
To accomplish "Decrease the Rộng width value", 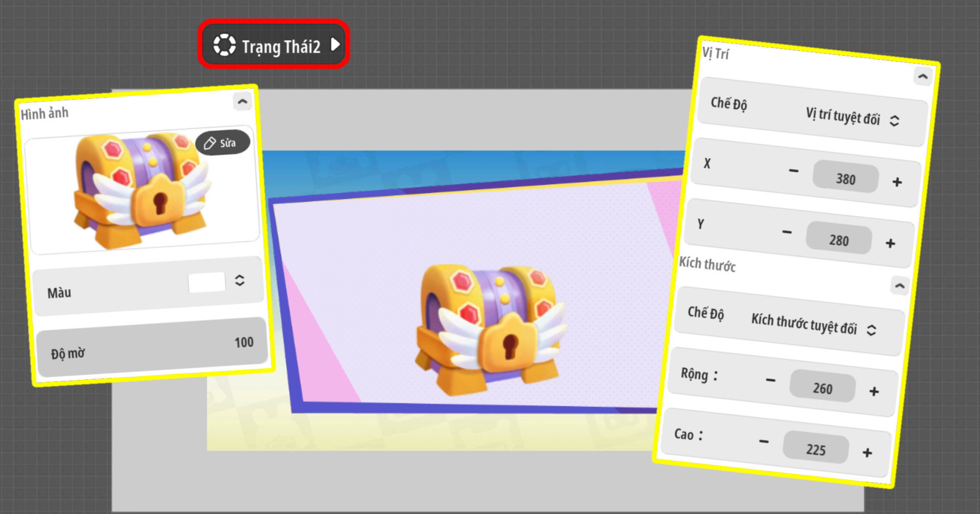I will [x=770, y=380].
